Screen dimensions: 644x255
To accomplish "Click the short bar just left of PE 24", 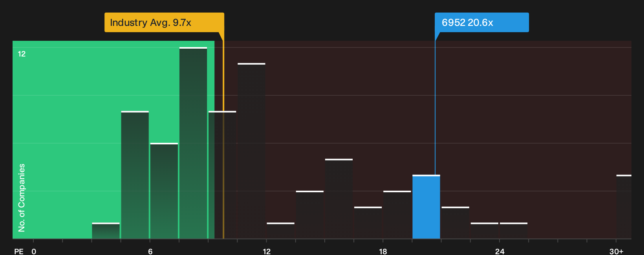I will tap(485, 231).
